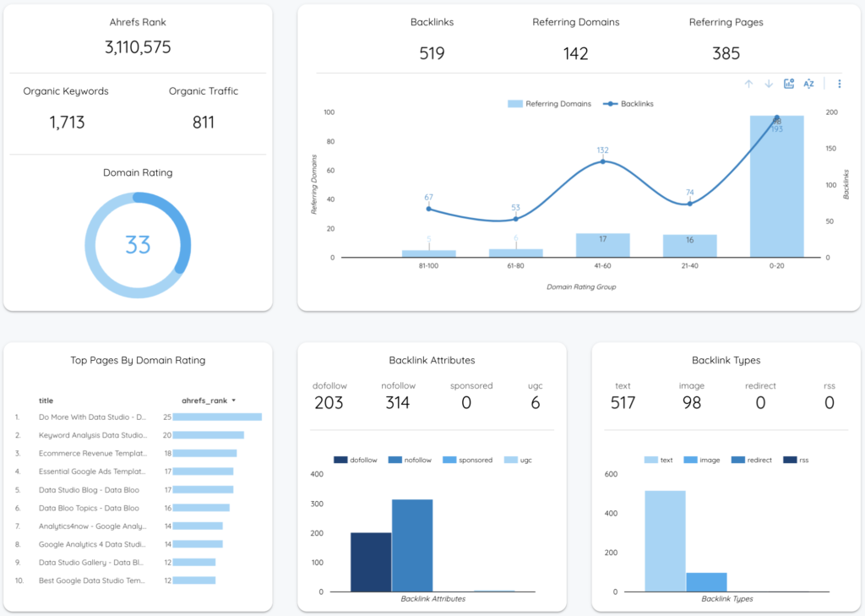Select row 'Google Analytics 4 Data Studi...'
This screenshot has width=865, height=616.
138,544
